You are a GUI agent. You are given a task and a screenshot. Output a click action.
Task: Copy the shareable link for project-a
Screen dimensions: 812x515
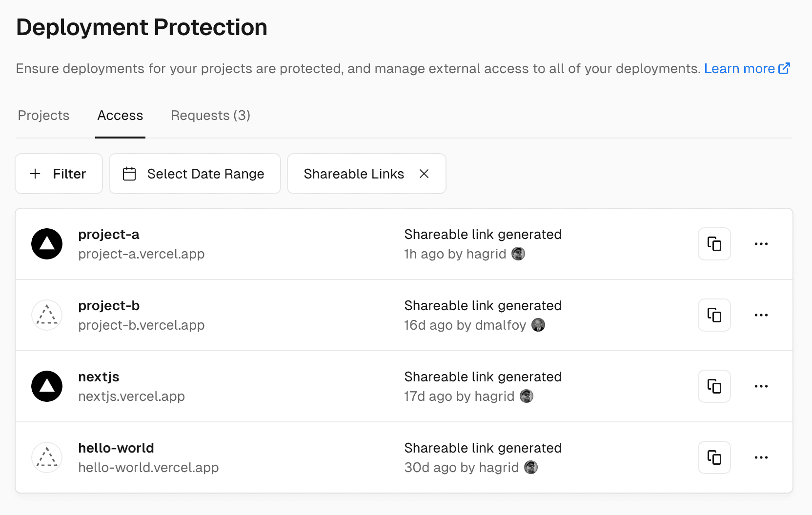(x=714, y=244)
